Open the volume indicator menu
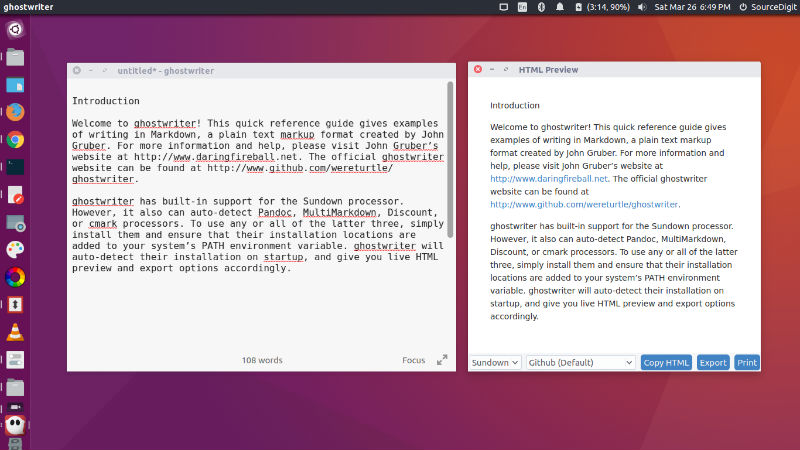The image size is (800, 450). 642,7
